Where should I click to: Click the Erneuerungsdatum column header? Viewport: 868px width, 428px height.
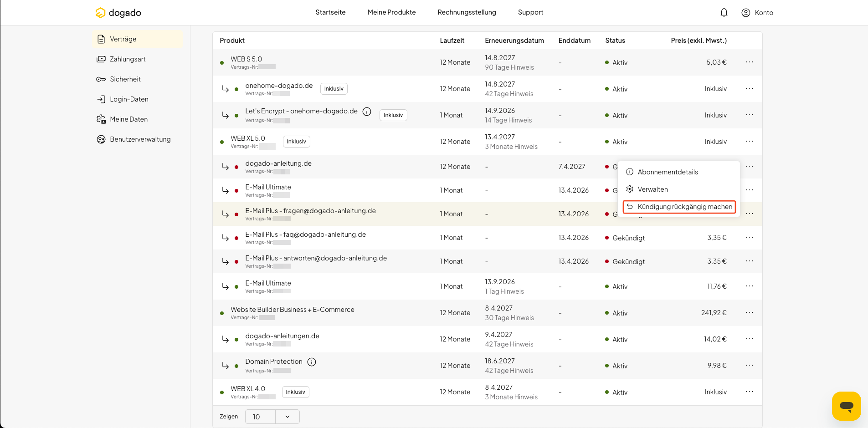tap(514, 41)
